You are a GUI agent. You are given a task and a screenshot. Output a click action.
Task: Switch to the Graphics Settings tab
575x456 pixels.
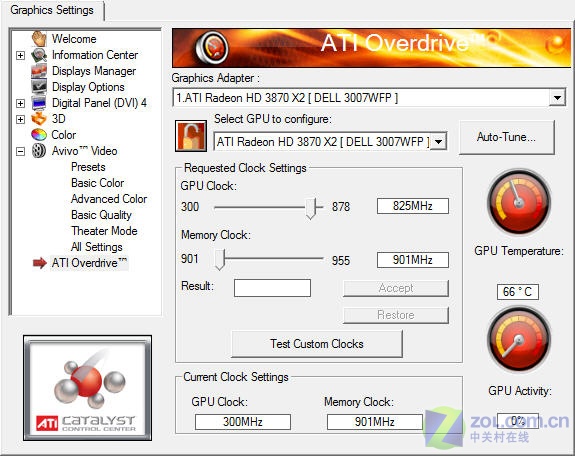[x=52, y=10]
